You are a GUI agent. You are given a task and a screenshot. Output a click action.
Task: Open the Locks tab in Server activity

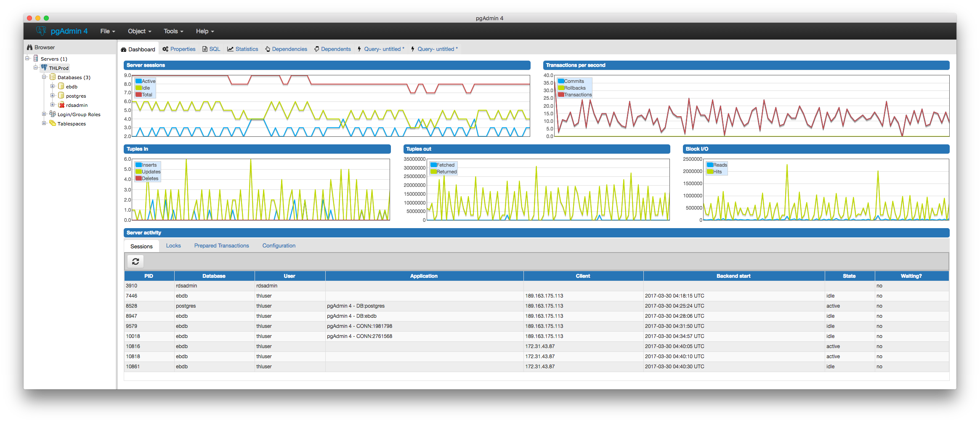pyautogui.click(x=173, y=246)
